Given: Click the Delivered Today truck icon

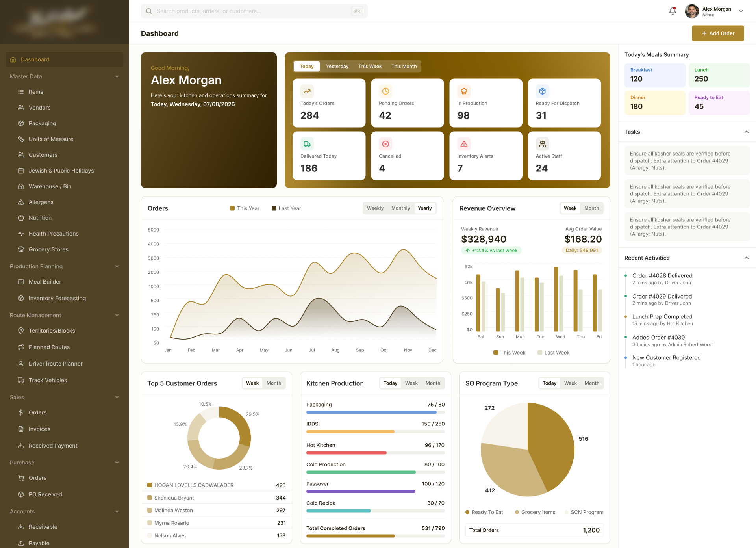Looking at the screenshot, I should [x=307, y=144].
